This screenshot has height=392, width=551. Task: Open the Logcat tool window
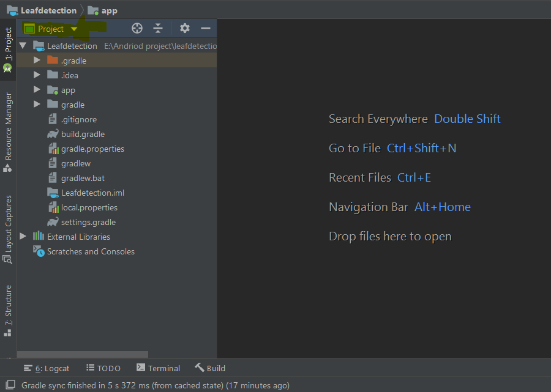tap(47, 368)
